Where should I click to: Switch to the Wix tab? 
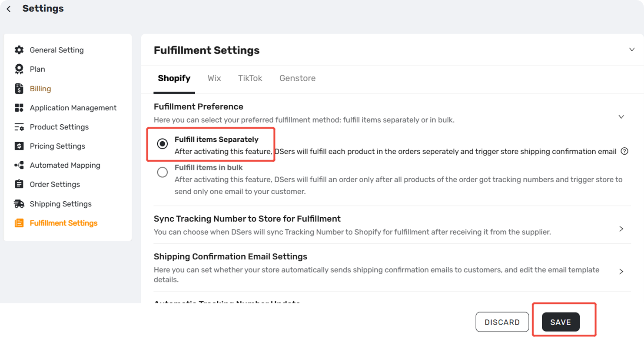point(214,78)
